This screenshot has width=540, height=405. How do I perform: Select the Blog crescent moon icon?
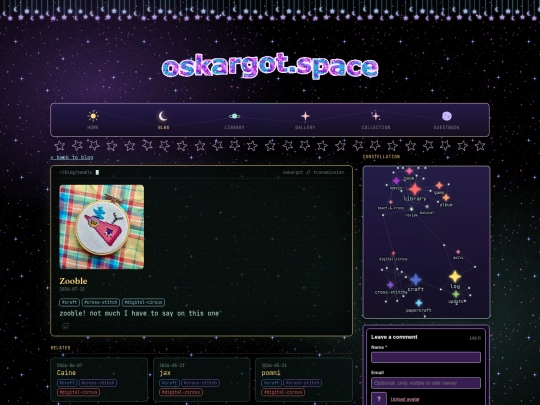[x=163, y=116]
